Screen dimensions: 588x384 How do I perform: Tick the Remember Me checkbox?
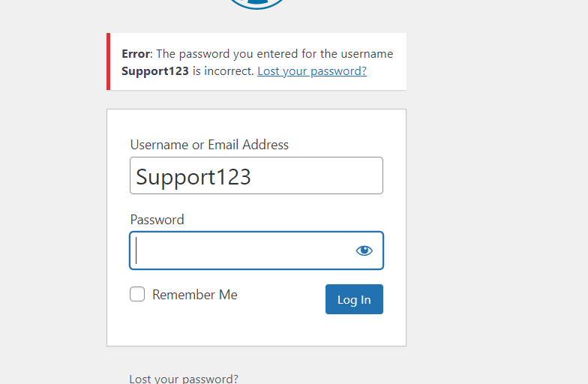(137, 294)
